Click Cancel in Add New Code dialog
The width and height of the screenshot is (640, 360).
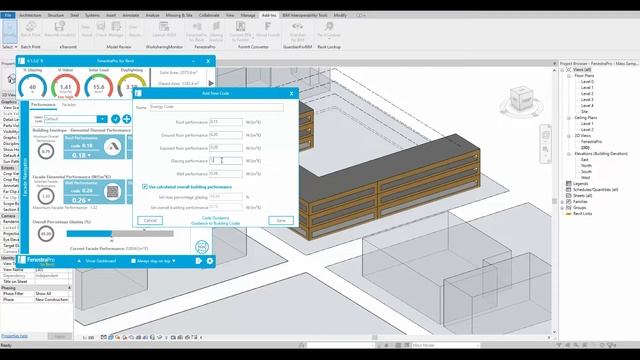[150, 220]
